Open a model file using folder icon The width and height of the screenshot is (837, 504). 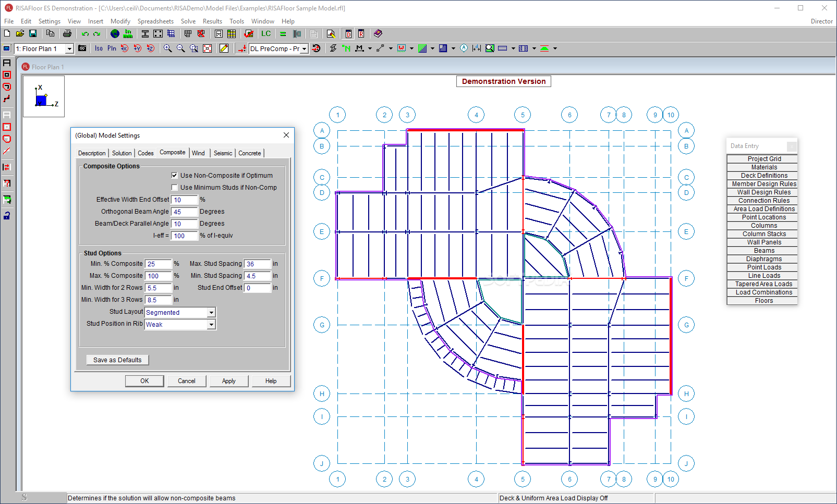(x=20, y=33)
